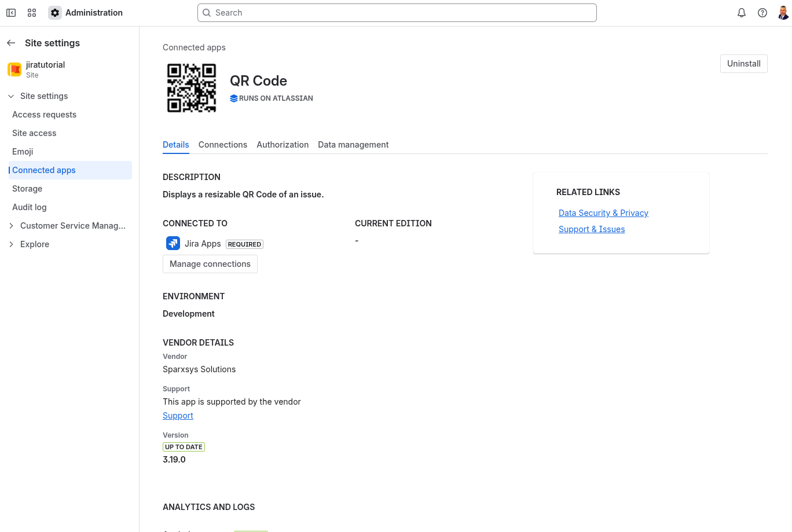Click the jiratutorial site icon
The width and height of the screenshot is (792, 532).
coord(14,69)
